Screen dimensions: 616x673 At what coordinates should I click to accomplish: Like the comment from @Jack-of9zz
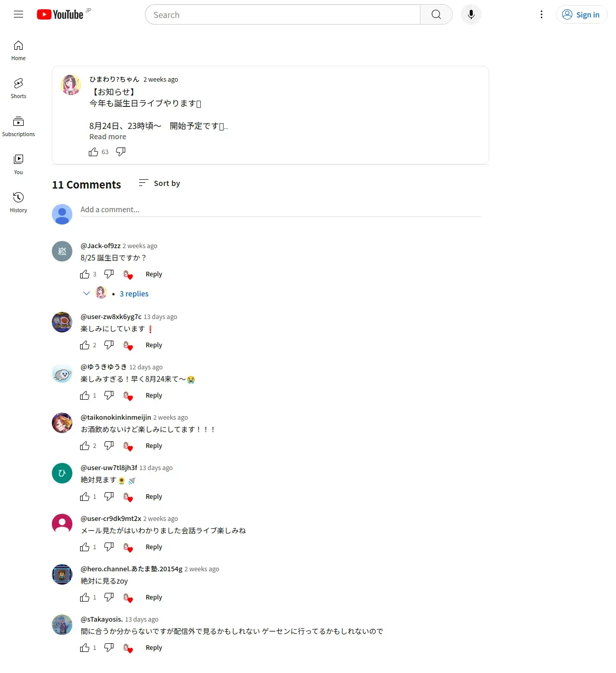click(85, 274)
